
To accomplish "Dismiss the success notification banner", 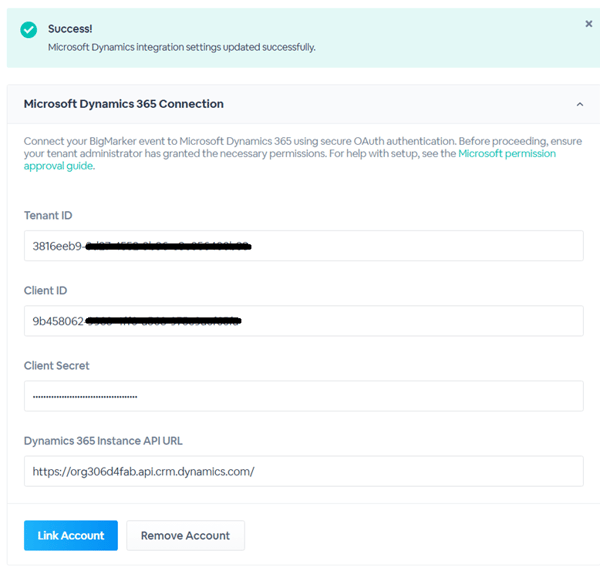I will coord(588,24).
